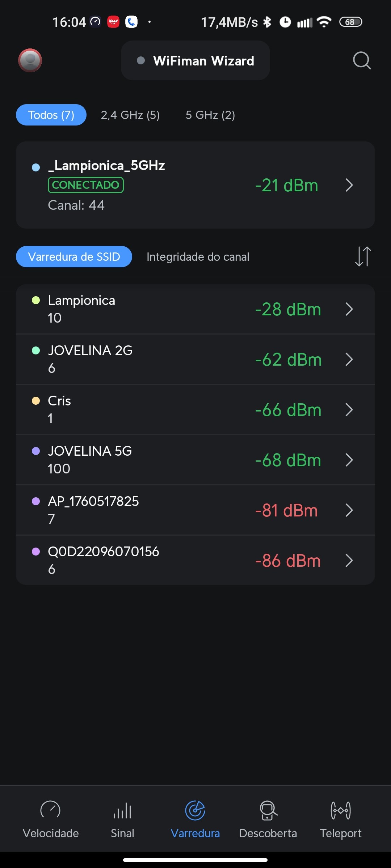
Task: Open the Velocidade speed test icon
Action: coord(50,810)
